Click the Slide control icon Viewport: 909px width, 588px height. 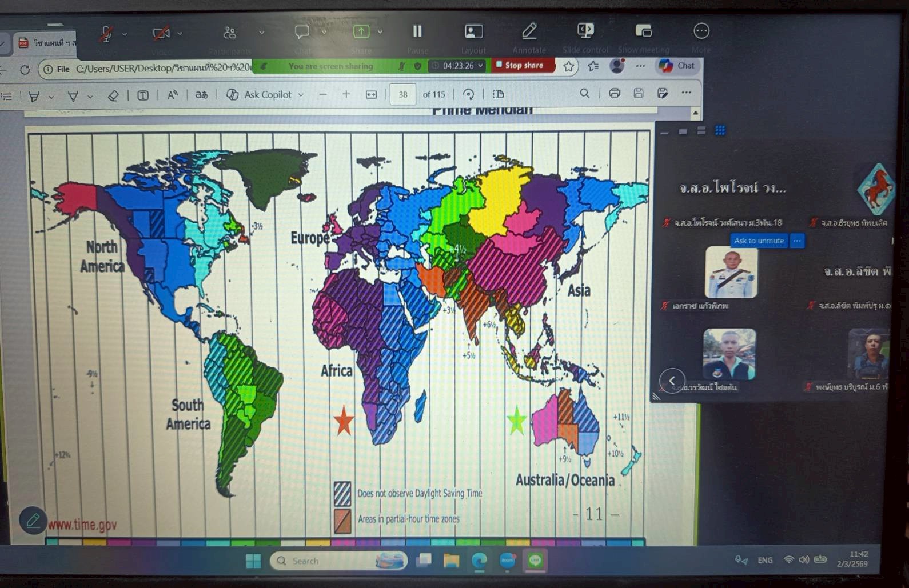(x=585, y=31)
